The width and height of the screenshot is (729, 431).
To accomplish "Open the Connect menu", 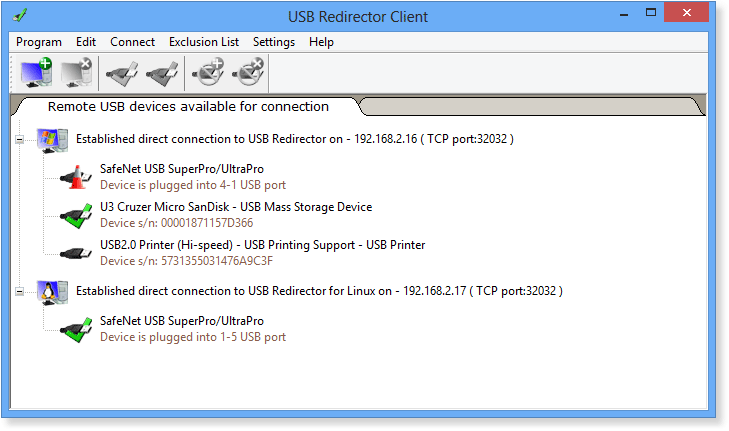I will tap(133, 42).
